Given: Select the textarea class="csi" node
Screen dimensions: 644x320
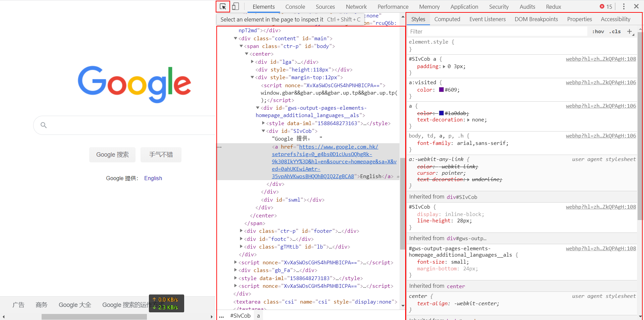Looking at the screenshot, I should click(x=315, y=302).
